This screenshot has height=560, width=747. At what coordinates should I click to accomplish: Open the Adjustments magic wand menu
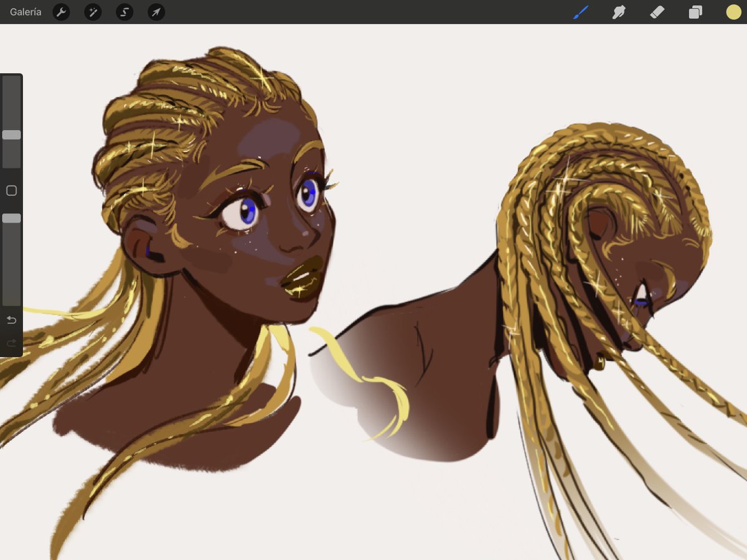point(93,12)
